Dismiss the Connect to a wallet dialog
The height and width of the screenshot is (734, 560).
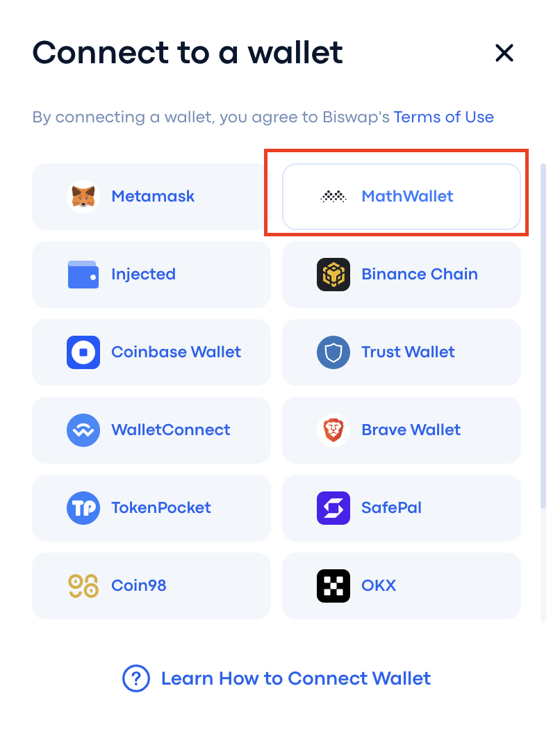tap(504, 53)
